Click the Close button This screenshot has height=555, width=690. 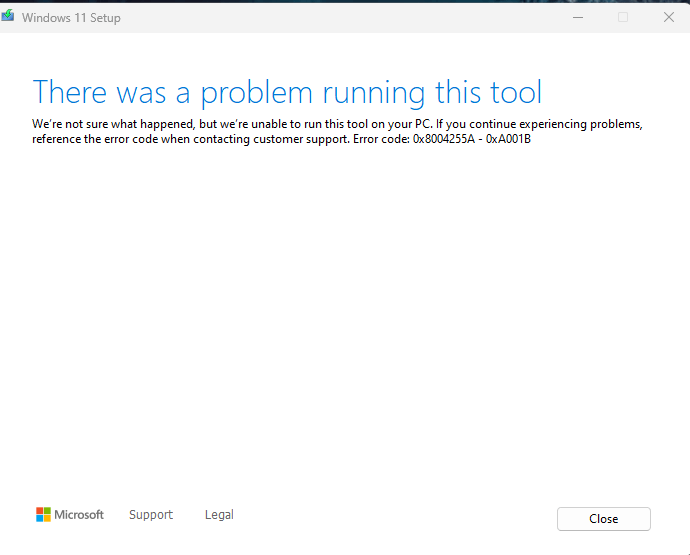click(x=603, y=519)
